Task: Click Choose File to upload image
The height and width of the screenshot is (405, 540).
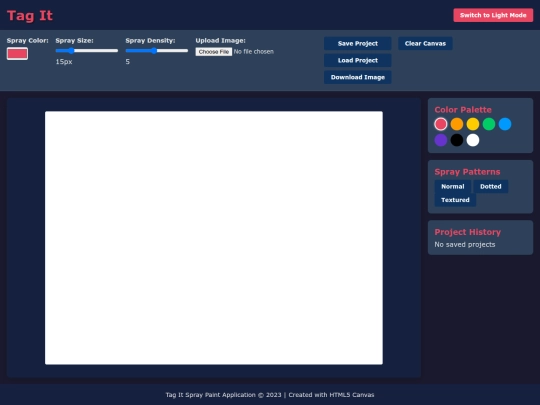Action: [214, 52]
